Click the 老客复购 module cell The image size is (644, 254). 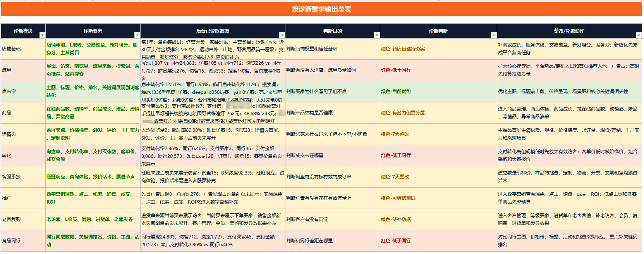click(x=23, y=219)
